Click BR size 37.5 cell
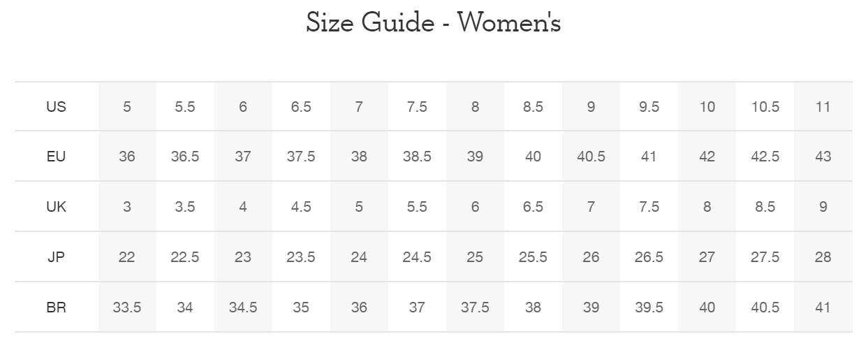 tap(475, 307)
